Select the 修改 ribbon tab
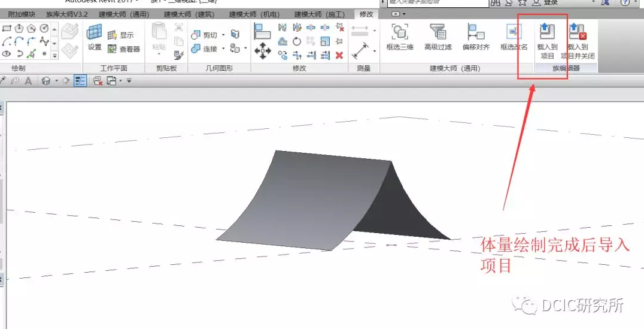This screenshot has height=329, width=644. (x=366, y=14)
